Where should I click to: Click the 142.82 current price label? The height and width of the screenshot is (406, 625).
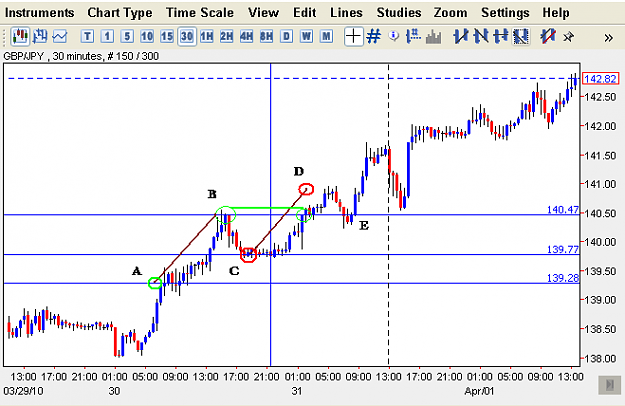point(601,78)
